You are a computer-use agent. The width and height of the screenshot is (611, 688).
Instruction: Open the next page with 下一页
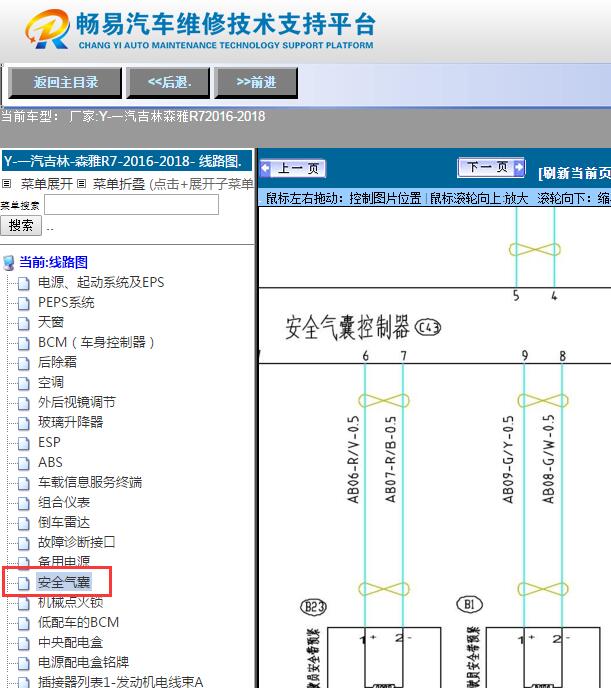point(491,167)
